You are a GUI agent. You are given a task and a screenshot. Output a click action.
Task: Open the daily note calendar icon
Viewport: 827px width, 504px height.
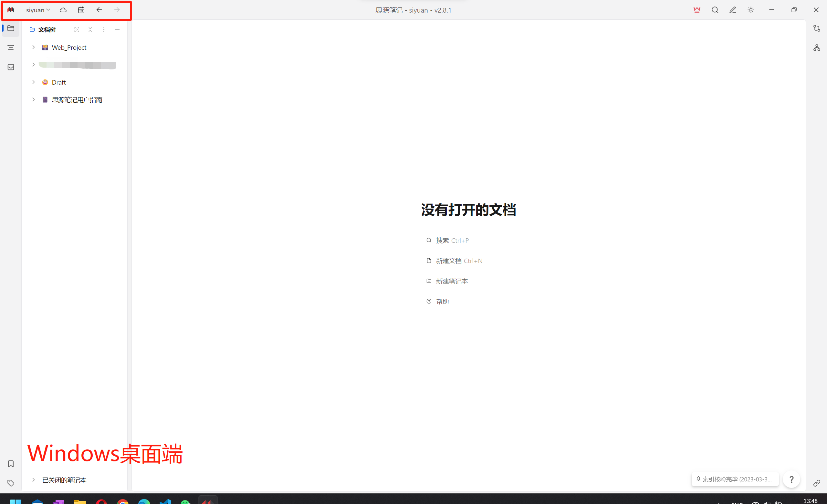pos(81,10)
